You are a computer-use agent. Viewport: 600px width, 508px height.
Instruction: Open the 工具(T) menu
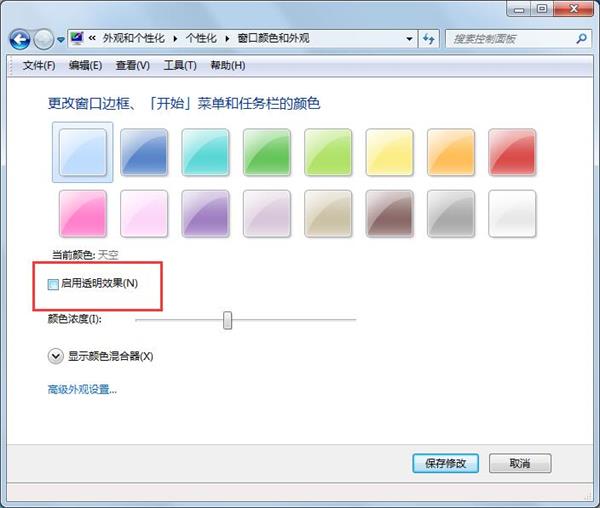click(x=180, y=65)
